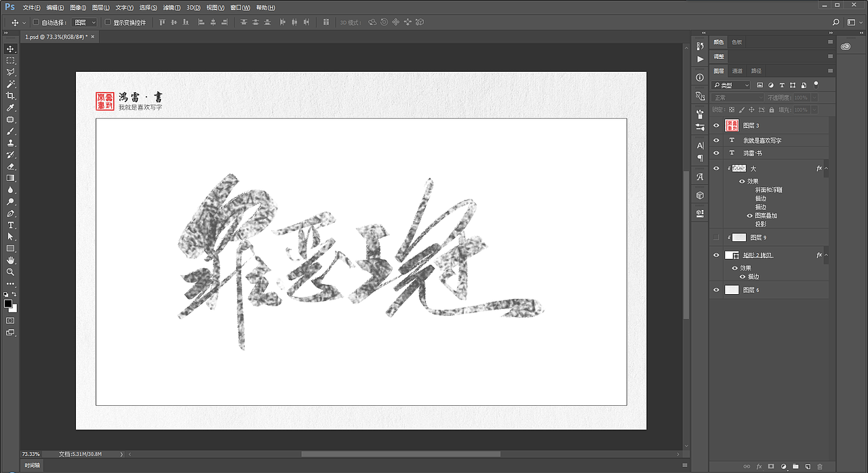The width and height of the screenshot is (868, 473).
Task: Switch to the 色板 tab
Action: point(737,42)
